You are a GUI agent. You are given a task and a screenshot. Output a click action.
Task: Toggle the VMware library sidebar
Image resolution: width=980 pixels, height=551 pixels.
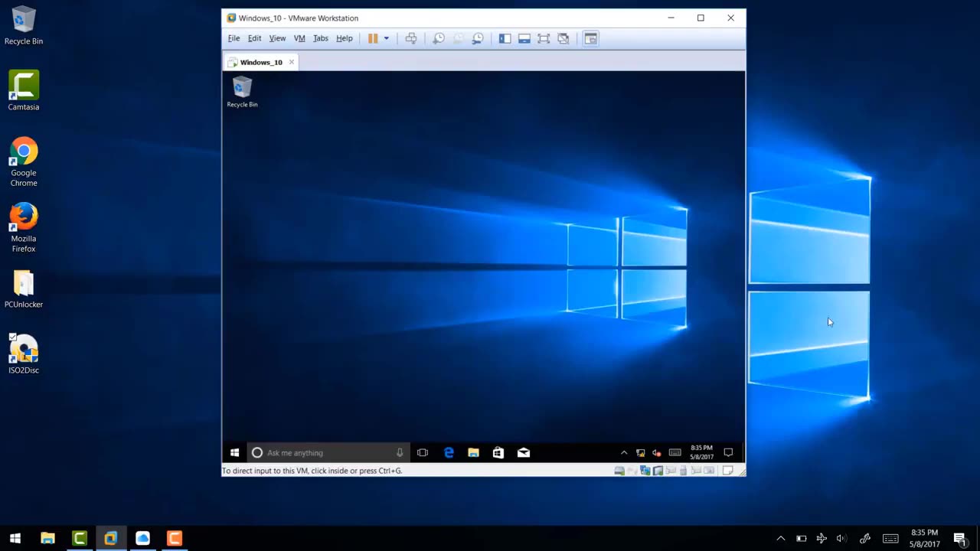pos(505,38)
